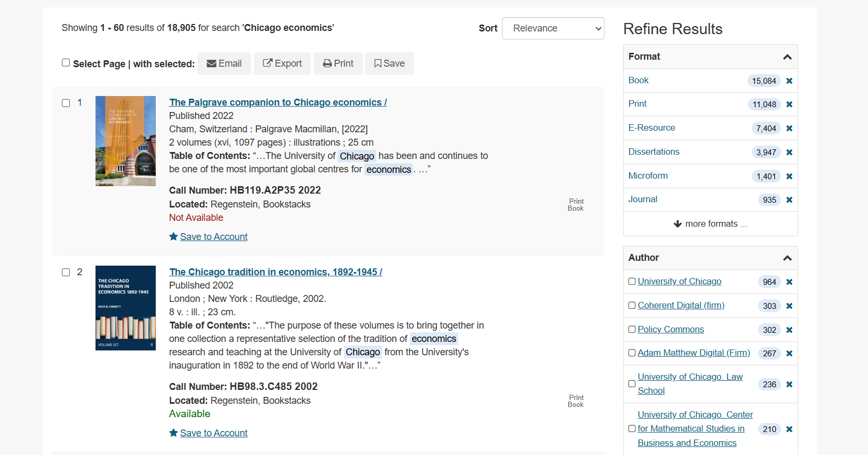The image size is (868, 455).
Task: Exclude the Book format using its X icon
Action: 789,81
